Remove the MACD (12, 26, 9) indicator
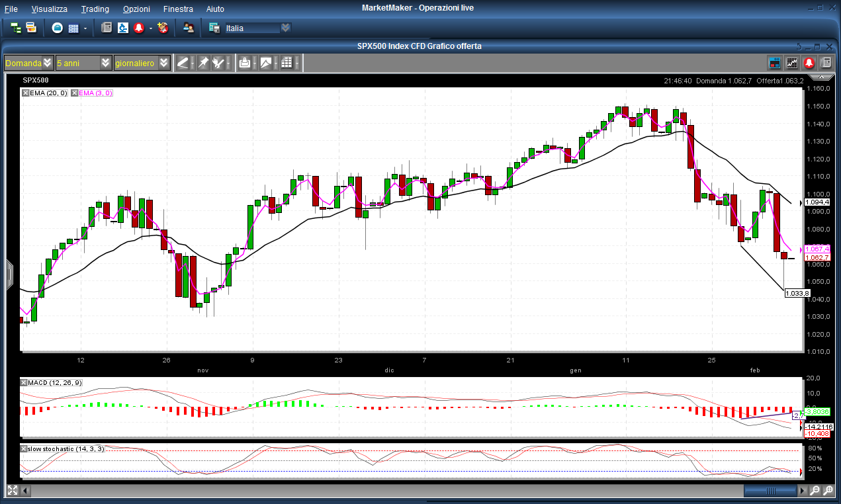The image size is (841, 504). click(24, 383)
